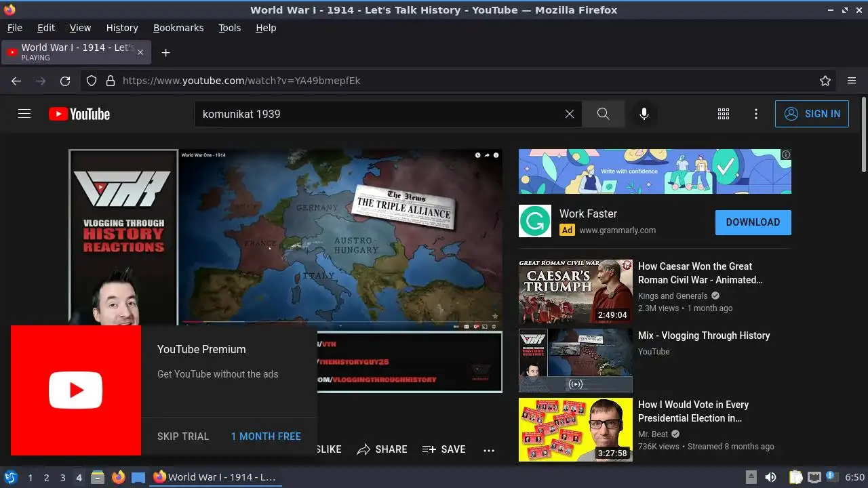Screen dimensions: 868x488
Task: Open Mr. Beat presidential election thumbnail
Action: click(576, 430)
